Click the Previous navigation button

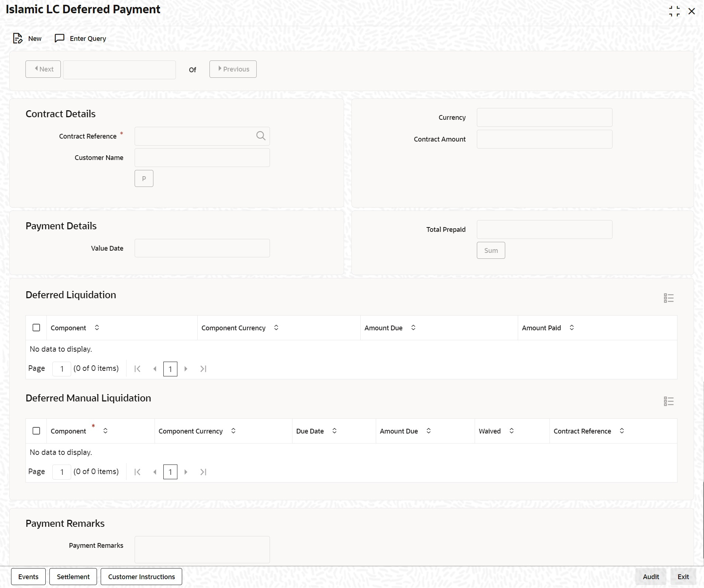tap(233, 69)
